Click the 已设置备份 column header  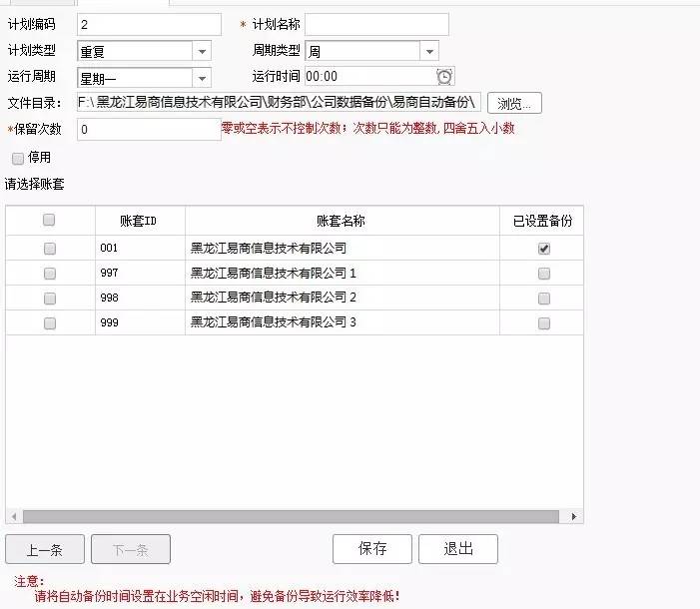coord(541,221)
